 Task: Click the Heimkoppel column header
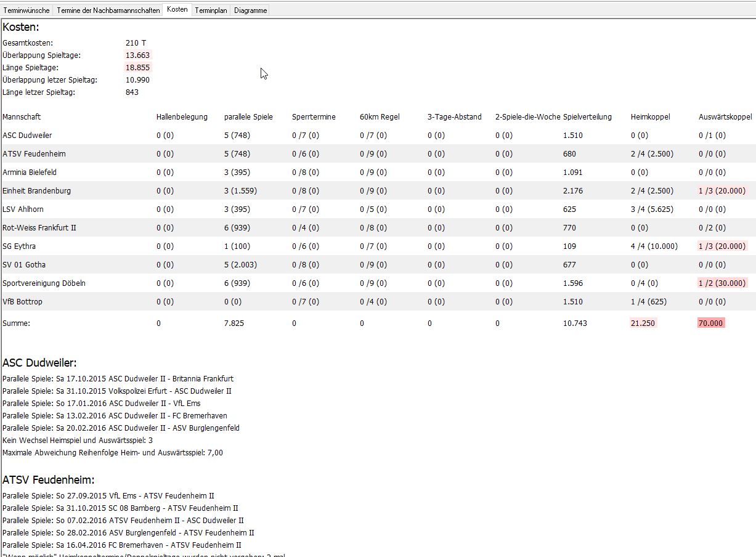[650, 117]
